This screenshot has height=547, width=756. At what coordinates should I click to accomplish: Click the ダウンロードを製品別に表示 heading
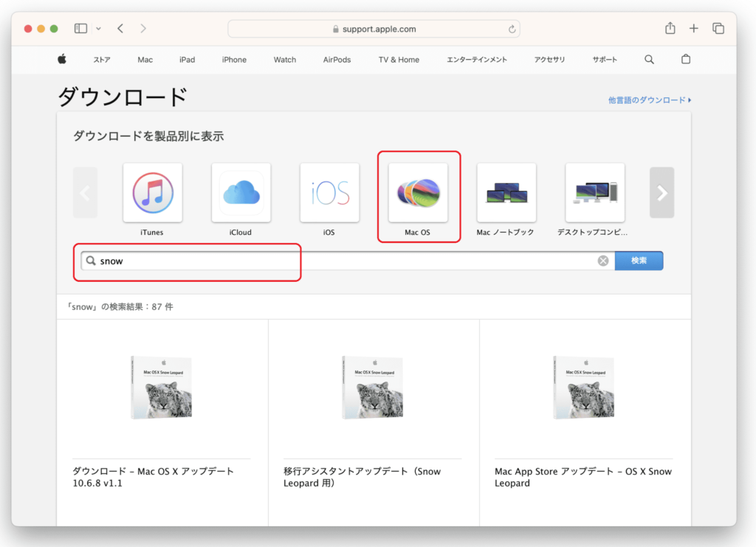point(148,136)
